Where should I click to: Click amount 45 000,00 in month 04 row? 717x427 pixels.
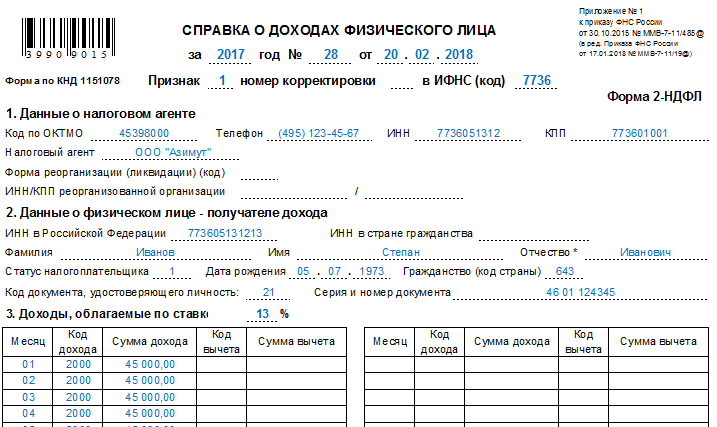[150, 413]
